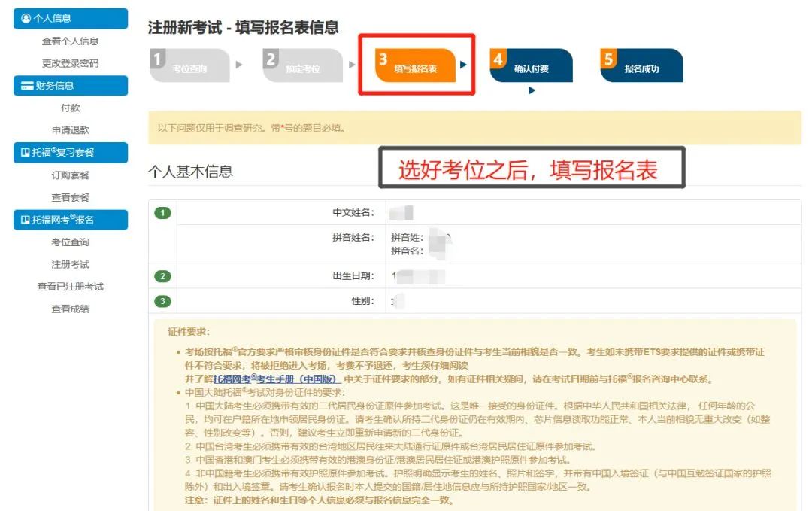Screen dimensions: 812x511
Task: Click the 个人信息 person icon in sidebar
Action: point(24,19)
